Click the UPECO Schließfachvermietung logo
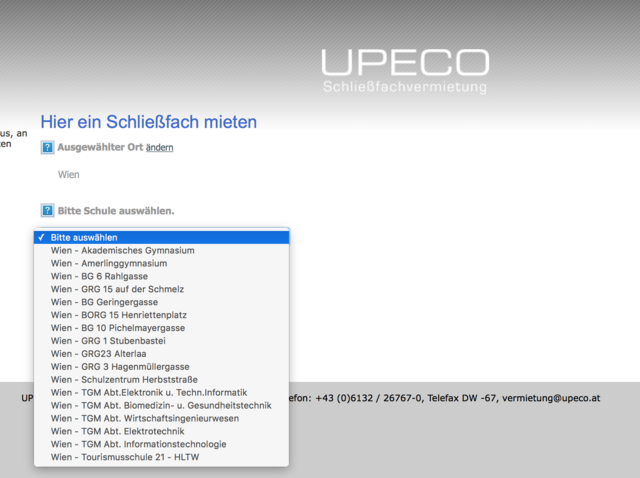The width and height of the screenshot is (640, 478). [405, 71]
